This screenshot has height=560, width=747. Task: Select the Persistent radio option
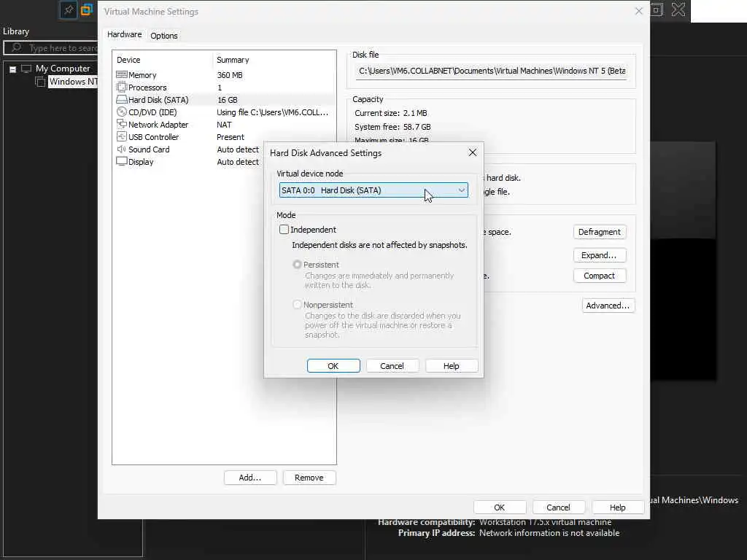tap(297, 264)
